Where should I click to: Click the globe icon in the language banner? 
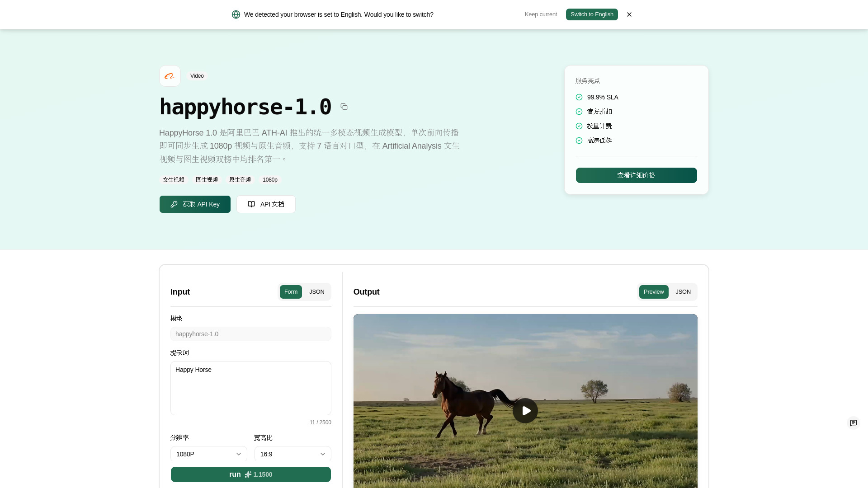pyautogui.click(x=236, y=14)
